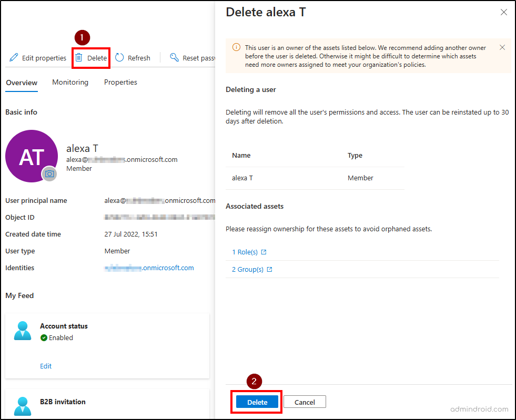This screenshot has height=420, width=516.
Task: Click the Edit properties pencil icon
Action: click(x=14, y=57)
